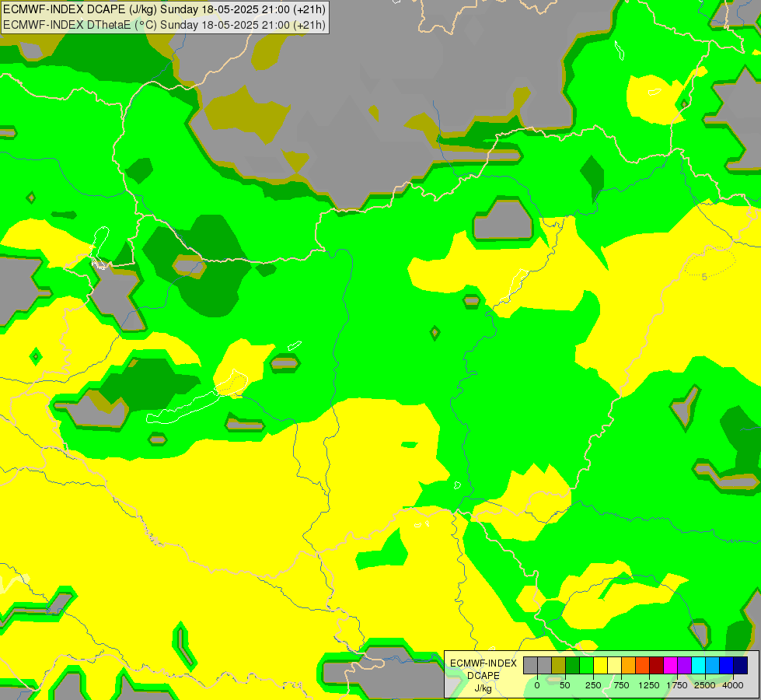761x700 pixels.
Task: Click the legend value 50
Action: pyautogui.click(x=565, y=685)
